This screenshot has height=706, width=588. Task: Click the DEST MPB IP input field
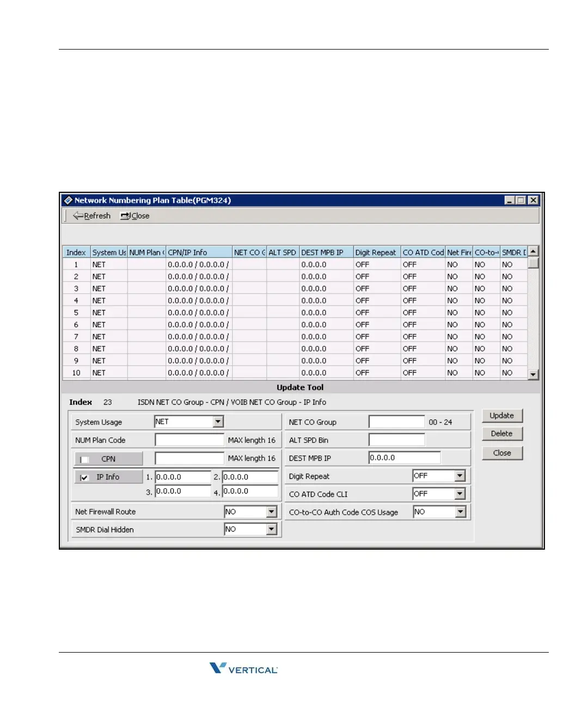pyautogui.click(x=405, y=458)
